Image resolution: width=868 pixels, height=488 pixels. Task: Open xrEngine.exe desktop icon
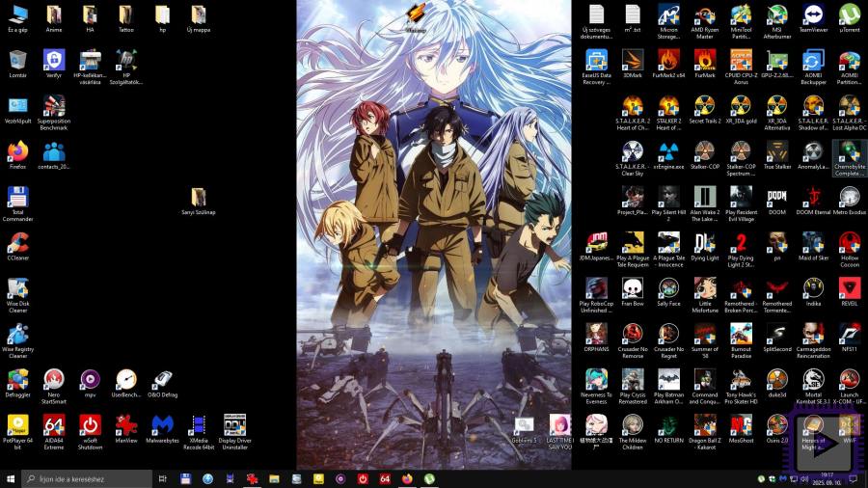[x=668, y=155]
